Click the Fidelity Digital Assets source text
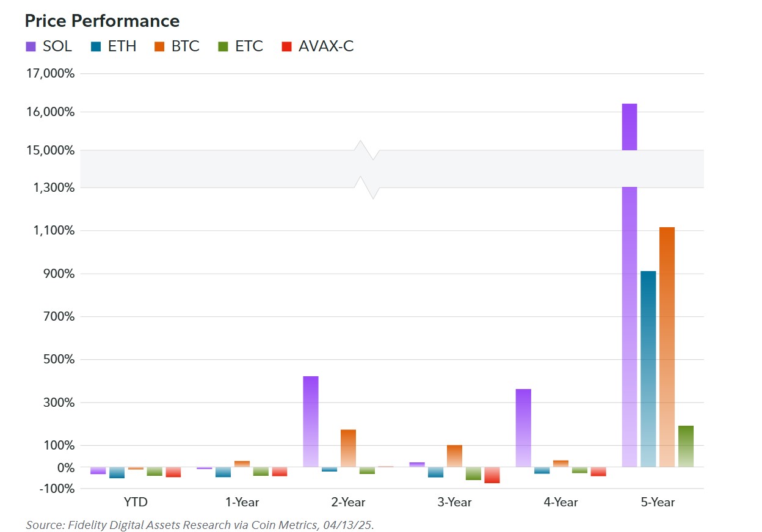Image resolution: width=762 pixels, height=532 pixels. [x=200, y=525]
